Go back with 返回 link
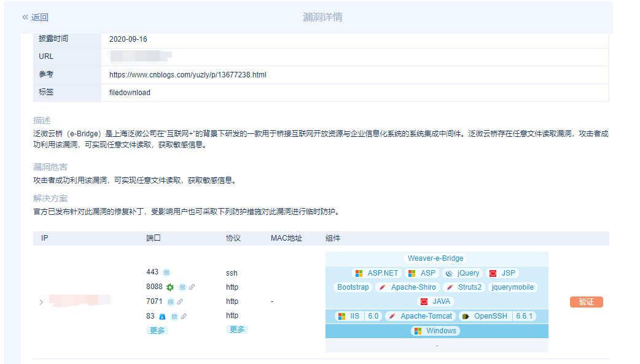Image resolution: width=640 pixels, height=364 pixels. [39, 18]
